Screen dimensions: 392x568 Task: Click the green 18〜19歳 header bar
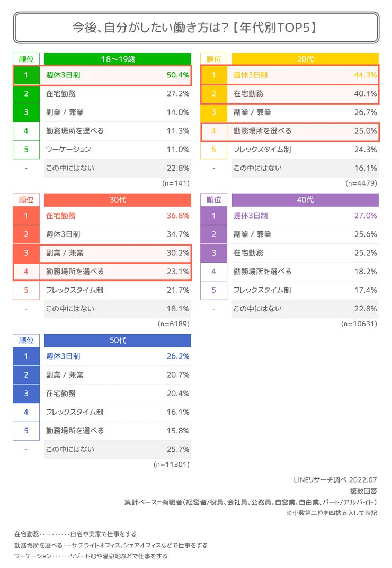(118, 59)
